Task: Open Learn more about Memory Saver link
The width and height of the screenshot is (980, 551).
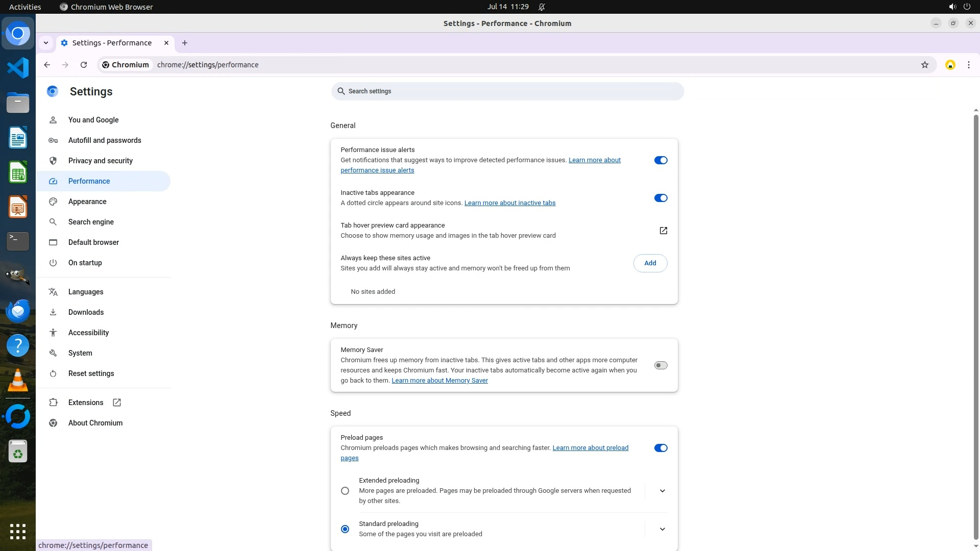Action: coord(439,381)
